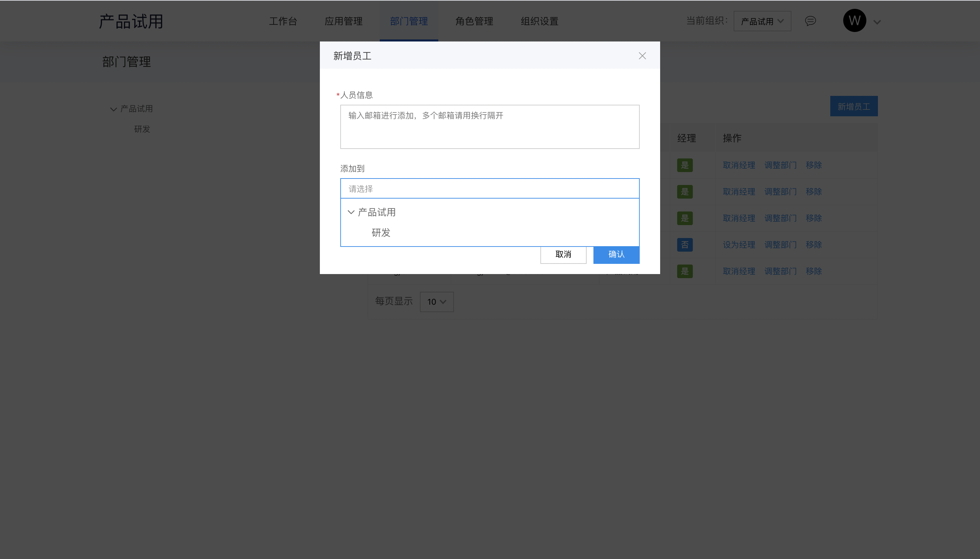
Task: Select 研发 in the sidebar tree
Action: (142, 129)
